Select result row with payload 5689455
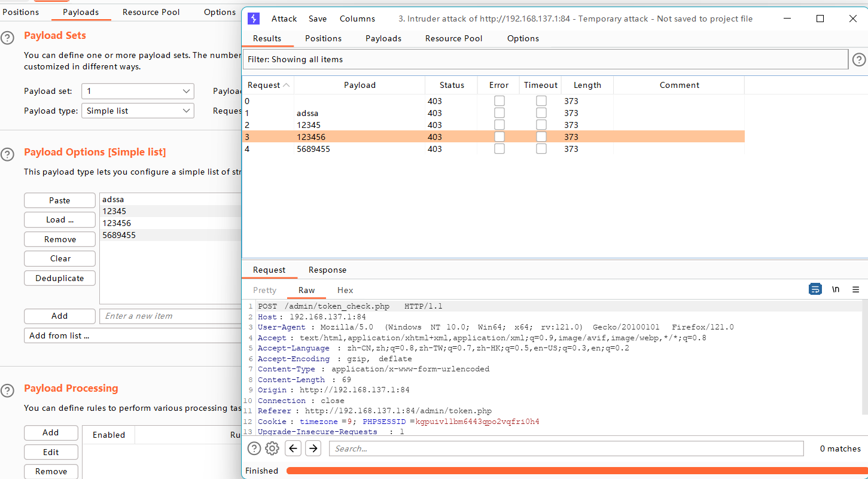868x479 pixels. click(494, 149)
